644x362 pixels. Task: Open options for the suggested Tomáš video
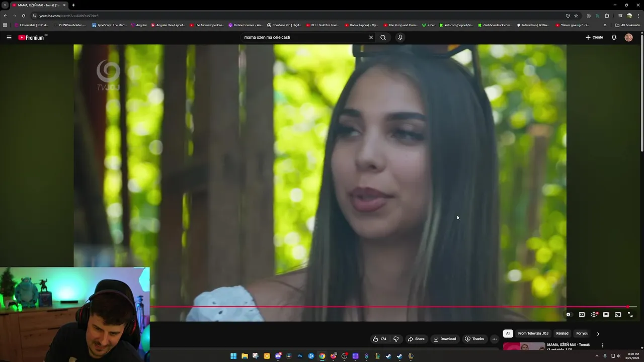pyautogui.click(x=602, y=345)
